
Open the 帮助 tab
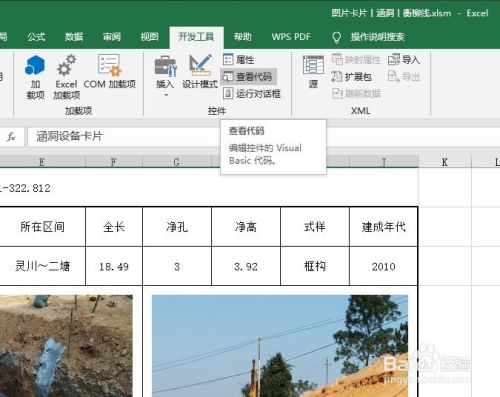click(x=243, y=37)
